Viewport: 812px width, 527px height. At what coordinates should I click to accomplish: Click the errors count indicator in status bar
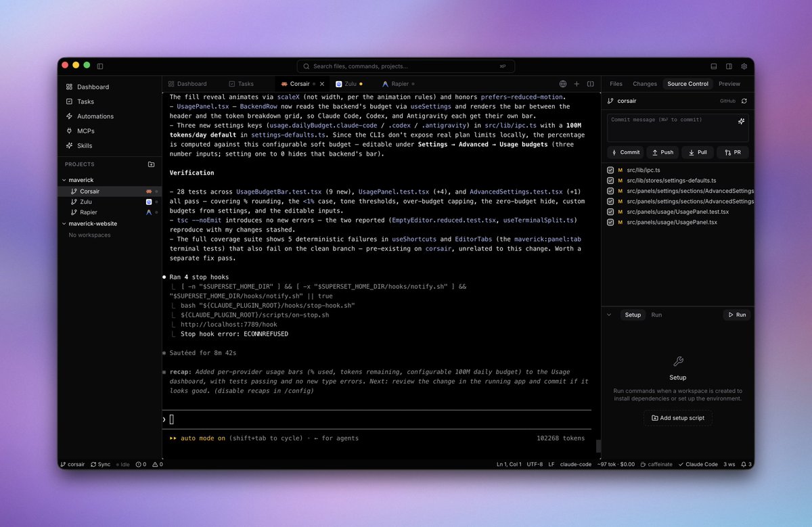[140, 465]
